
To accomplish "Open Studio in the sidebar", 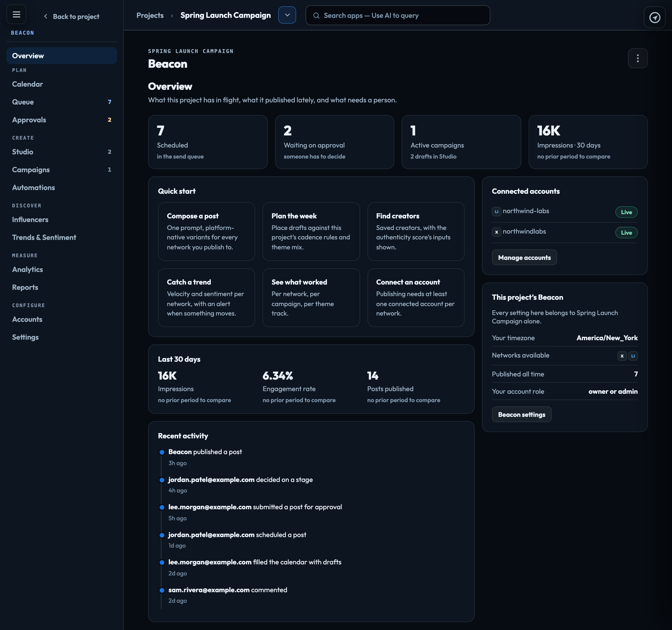I will pos(61,152).
